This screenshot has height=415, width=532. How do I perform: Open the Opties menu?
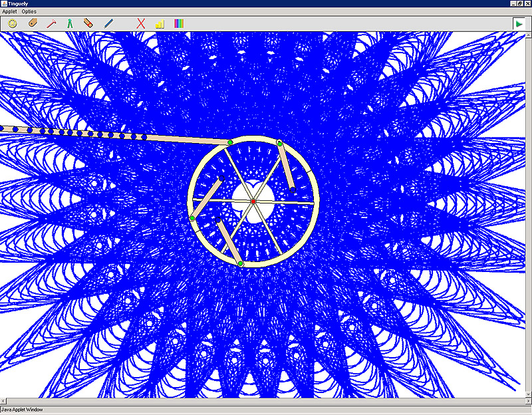[29, 11]
